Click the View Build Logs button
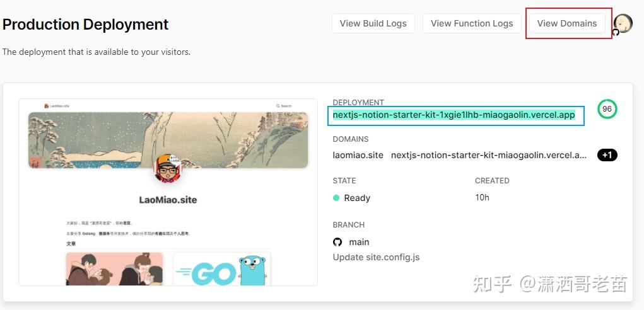The width and height of the screenshot is (644, 310). (x=373, y=23)
